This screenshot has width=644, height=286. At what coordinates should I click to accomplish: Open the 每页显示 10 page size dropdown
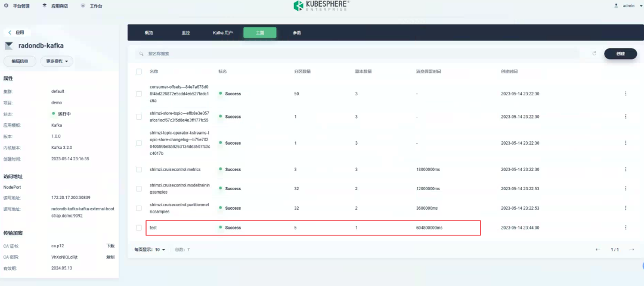coord(150,250)
